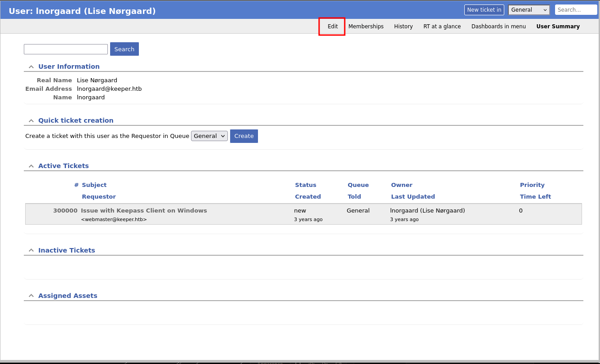The width and height of the screenshot is (600, 364).
Task: Collapse the Inactive Tickets section chevron
Action: 31,250
